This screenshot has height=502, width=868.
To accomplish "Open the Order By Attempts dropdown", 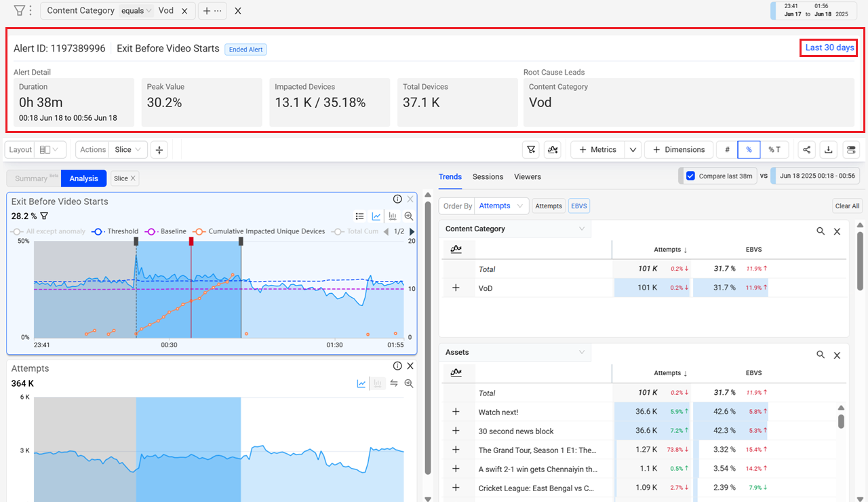I will point(500,206).
